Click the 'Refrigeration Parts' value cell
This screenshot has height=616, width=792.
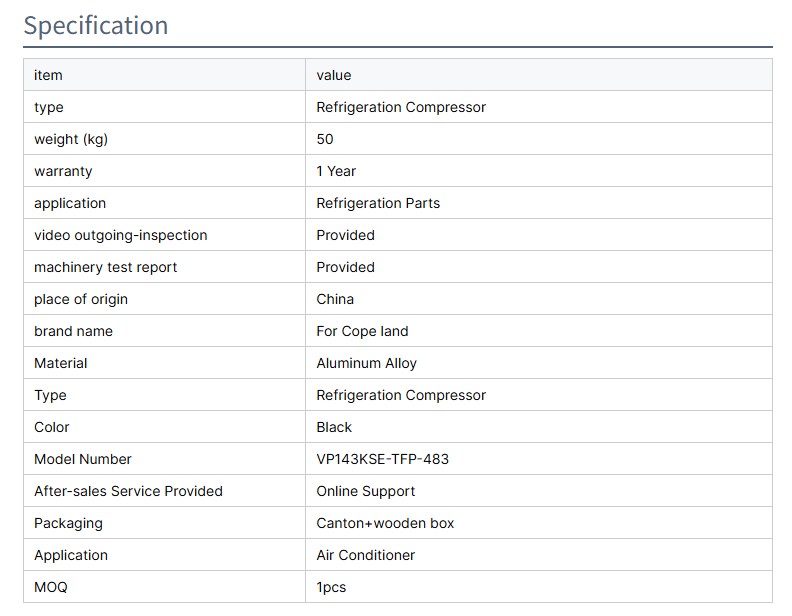[378, 203]
